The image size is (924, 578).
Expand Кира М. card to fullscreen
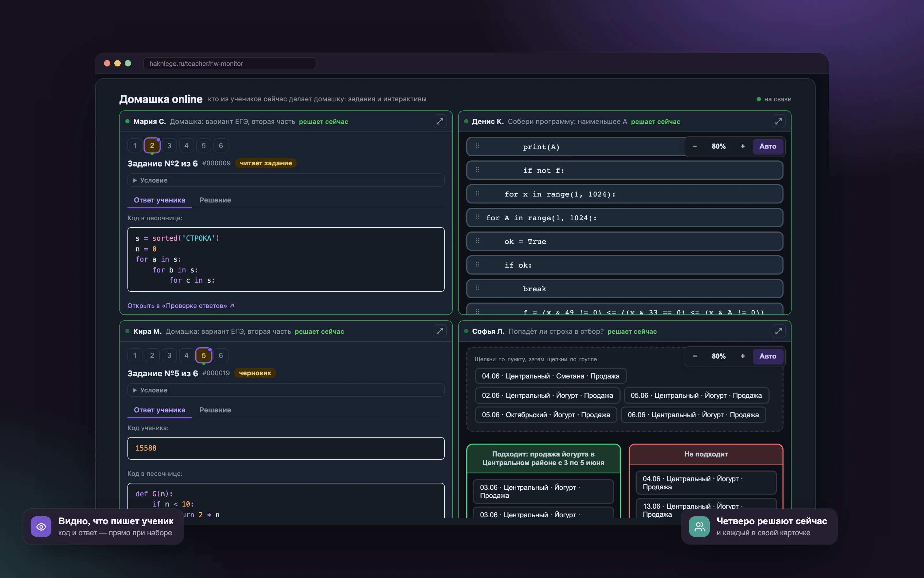440,331
